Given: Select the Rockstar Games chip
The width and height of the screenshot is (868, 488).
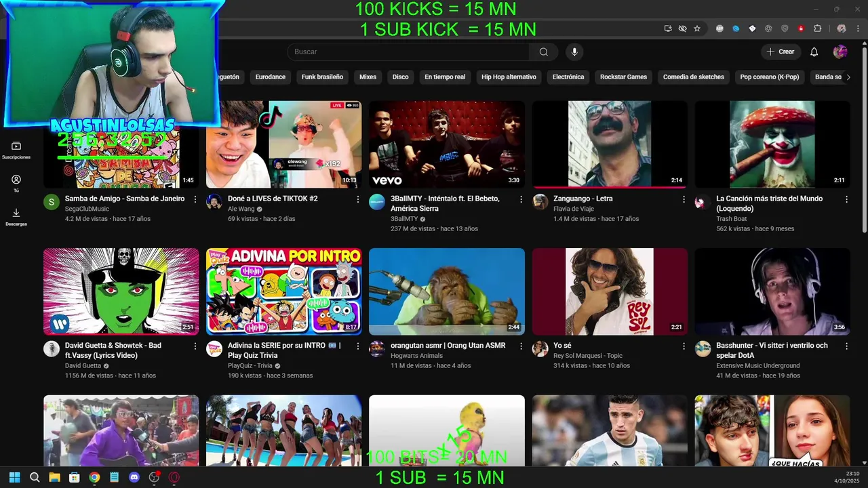Looking at the screenshot, I should click(623, 77).
